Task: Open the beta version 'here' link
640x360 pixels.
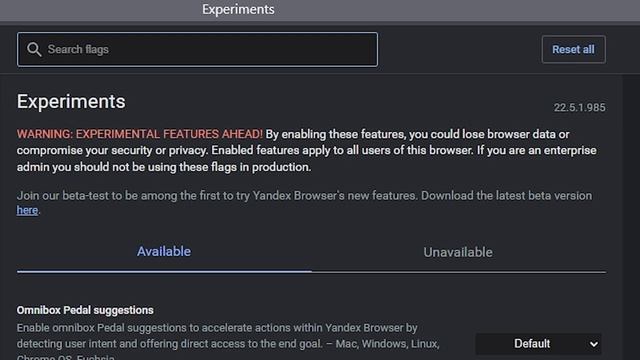Action: click(x=27, y=210)
